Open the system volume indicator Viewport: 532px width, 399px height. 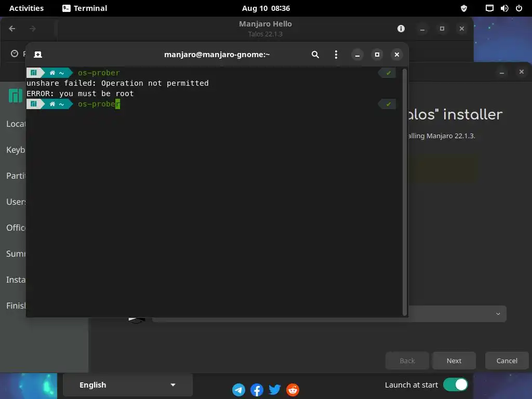pyautogui.click(x=504, y=8)
